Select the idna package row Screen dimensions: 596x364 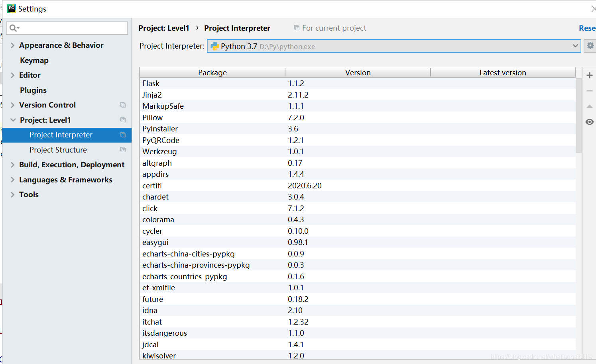[x=358, y=310]
